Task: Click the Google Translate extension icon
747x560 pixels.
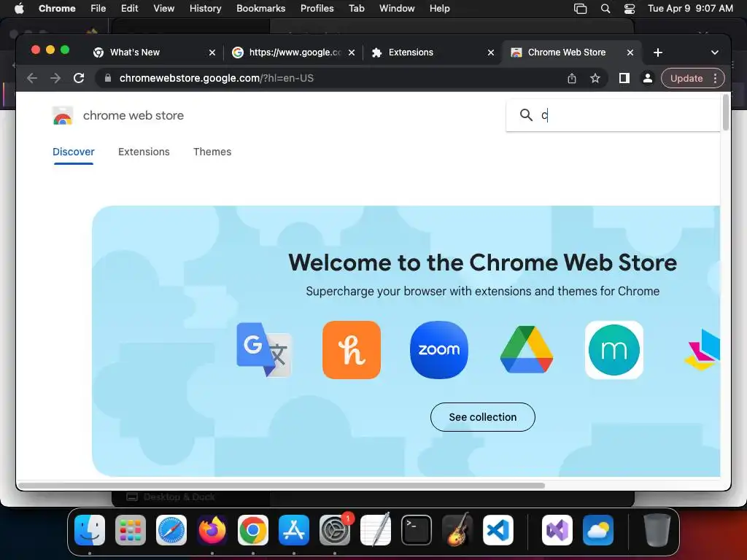Action: point(264,349)
